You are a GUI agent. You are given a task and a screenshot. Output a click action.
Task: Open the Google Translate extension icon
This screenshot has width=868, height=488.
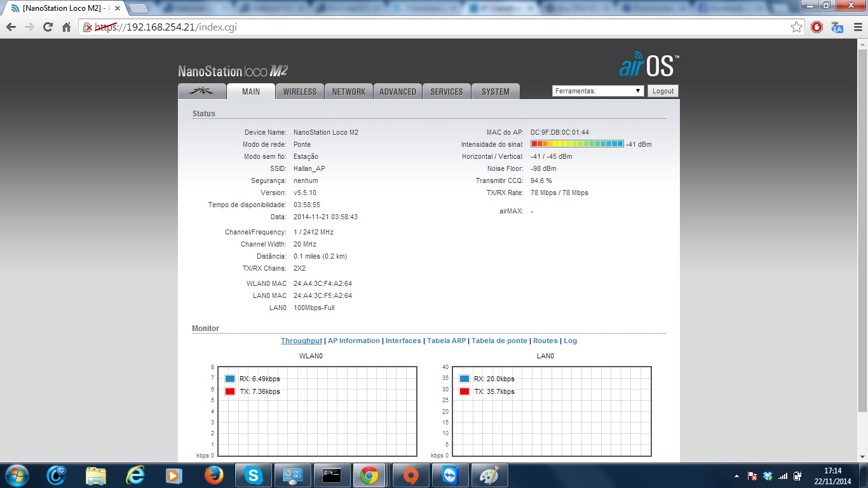coord(837,27)
